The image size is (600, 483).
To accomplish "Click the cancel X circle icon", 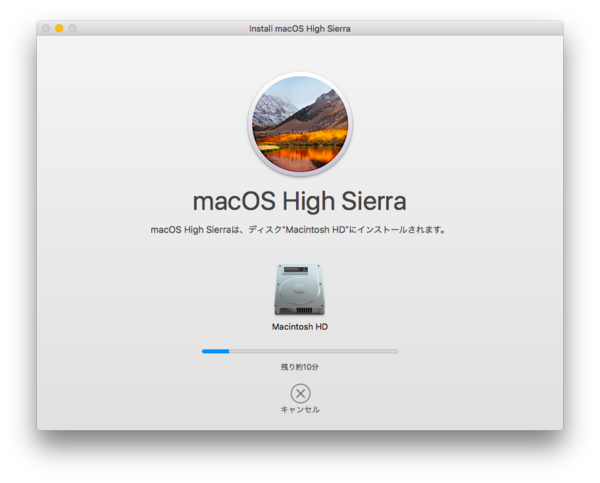I will 300,393.
